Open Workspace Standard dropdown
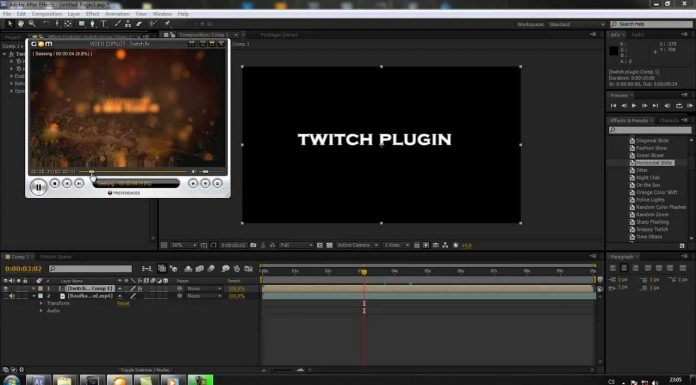 pos(576,24)
